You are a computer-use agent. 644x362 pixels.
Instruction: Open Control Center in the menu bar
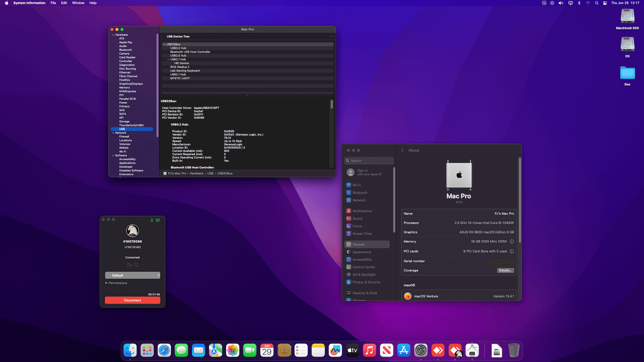[605, 3]
